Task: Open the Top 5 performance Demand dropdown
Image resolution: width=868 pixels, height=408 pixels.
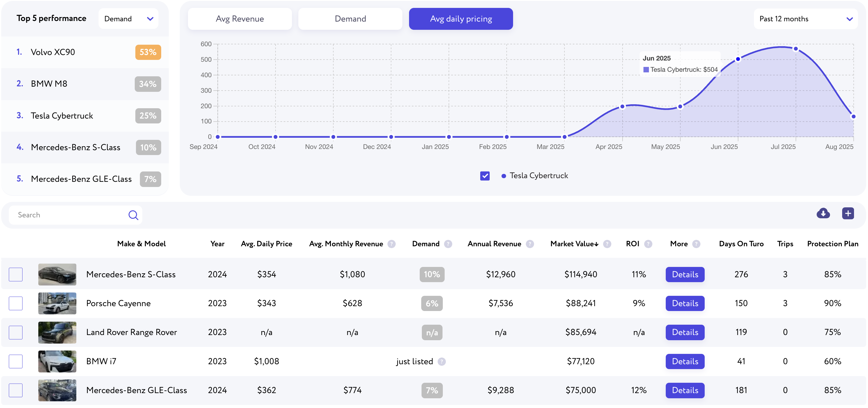Action: tap(128, 19)
